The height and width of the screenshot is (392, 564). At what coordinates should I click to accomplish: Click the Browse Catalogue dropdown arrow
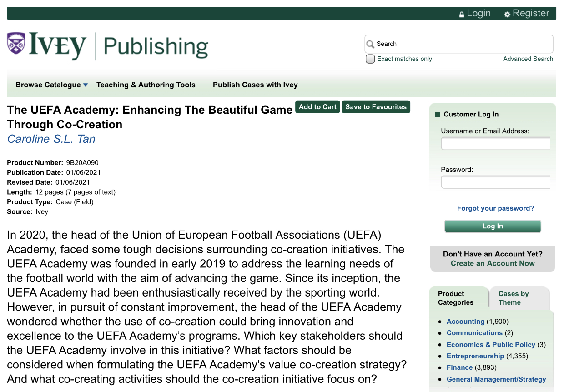pos(86,85)
